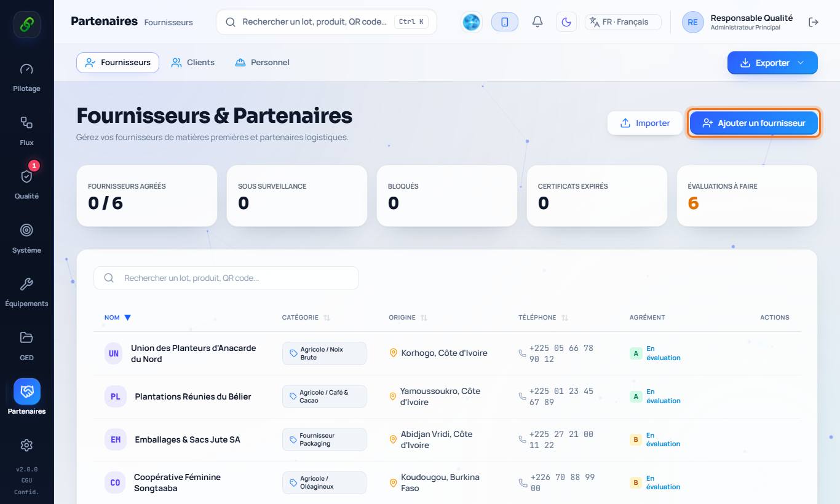Focus the supplier table search field
840x504 pixels.
[x=226, y=278]
